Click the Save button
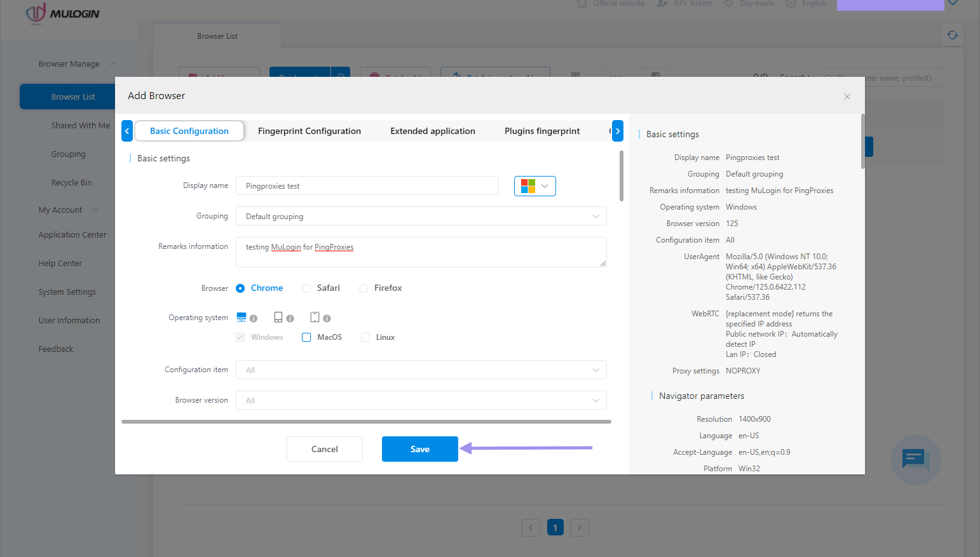980x557 pixels. click(420, 449)
